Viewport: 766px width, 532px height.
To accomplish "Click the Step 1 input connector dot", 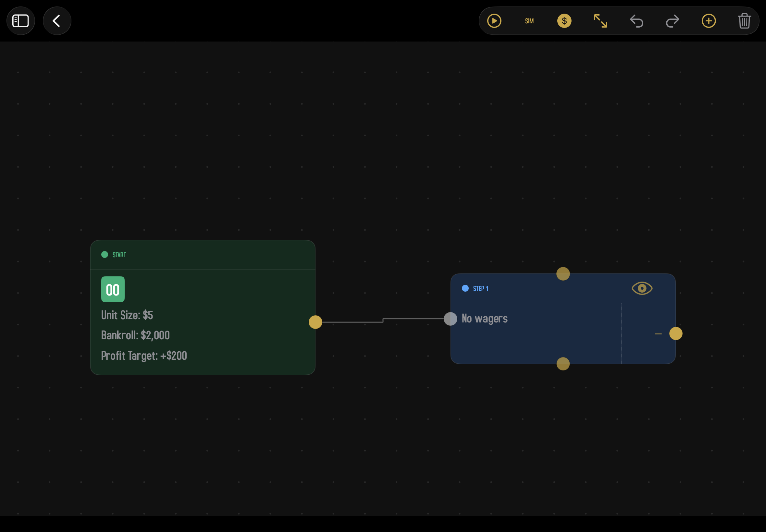I will coord(450,319).
